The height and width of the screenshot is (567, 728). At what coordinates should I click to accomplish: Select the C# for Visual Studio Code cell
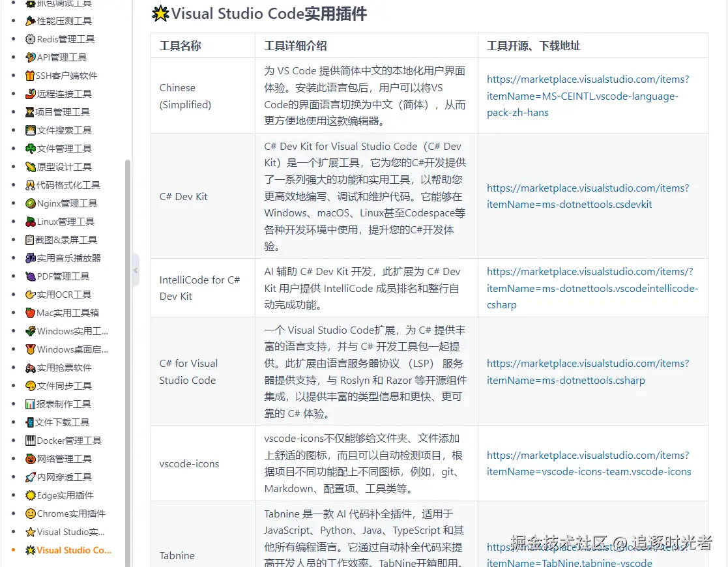coord(203,371)
